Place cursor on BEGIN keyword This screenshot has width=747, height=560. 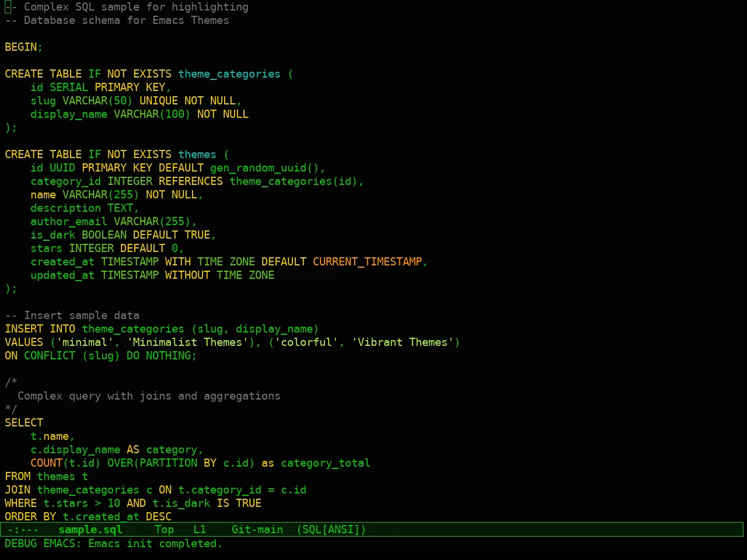pos(21,47)
